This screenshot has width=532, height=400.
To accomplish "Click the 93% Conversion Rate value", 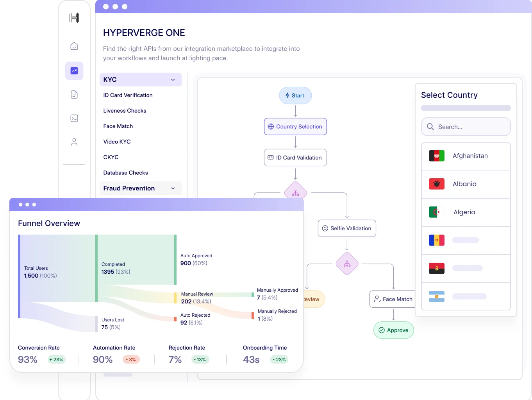I will (x=28, y=360).
